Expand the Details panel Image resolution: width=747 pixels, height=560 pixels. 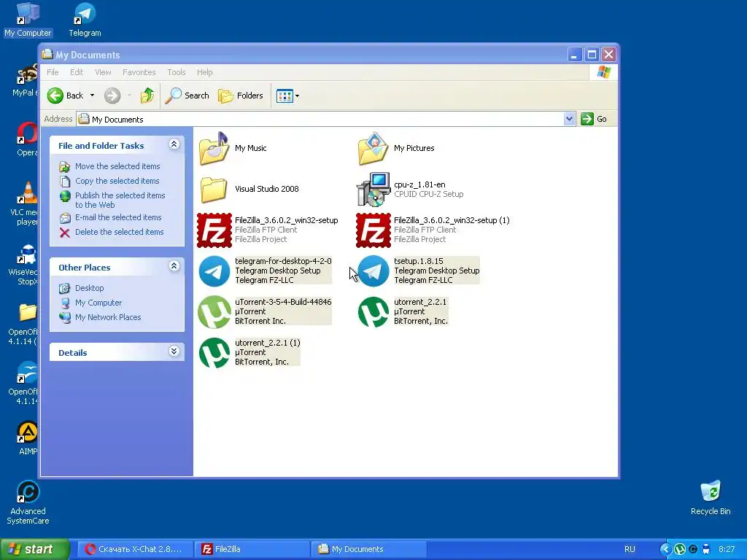coord(174,351)
